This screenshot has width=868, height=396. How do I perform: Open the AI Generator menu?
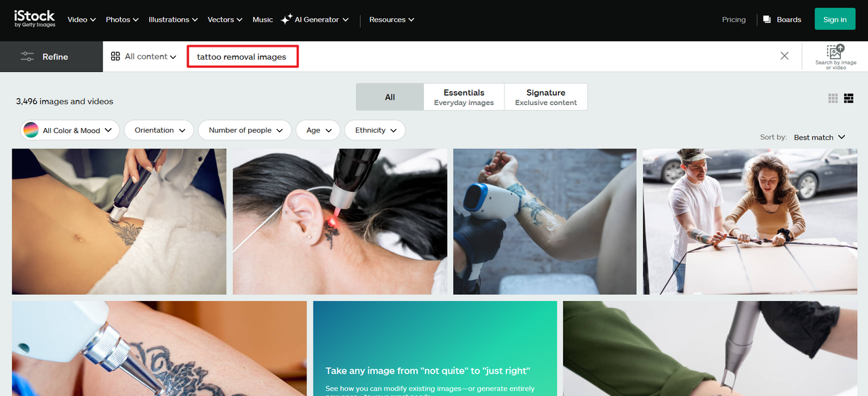pyautogui.click(x=315, y=20)
